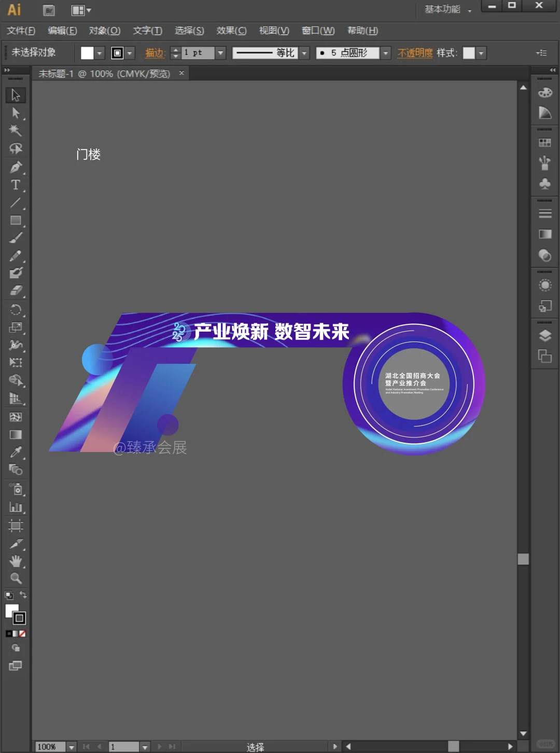Viewport: 560px width, 753px height.
Task: Open stroke weight dropdown
Action: 220,53
